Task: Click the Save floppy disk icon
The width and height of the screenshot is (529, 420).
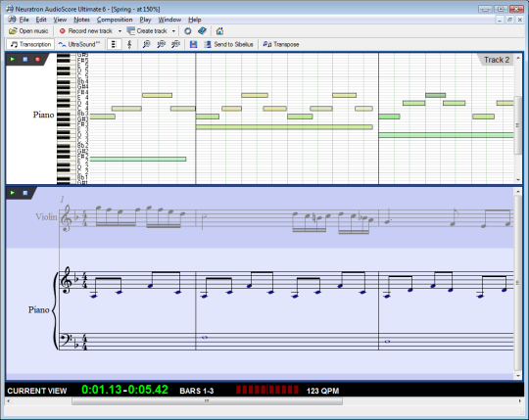Action: (x=193, y=44)
